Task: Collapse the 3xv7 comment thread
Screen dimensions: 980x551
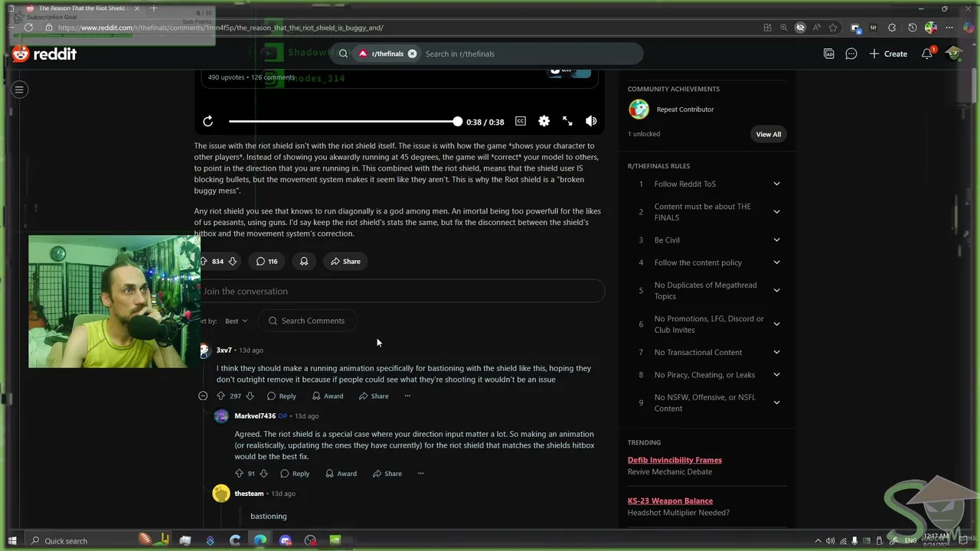Action: [x=203, y=396]
